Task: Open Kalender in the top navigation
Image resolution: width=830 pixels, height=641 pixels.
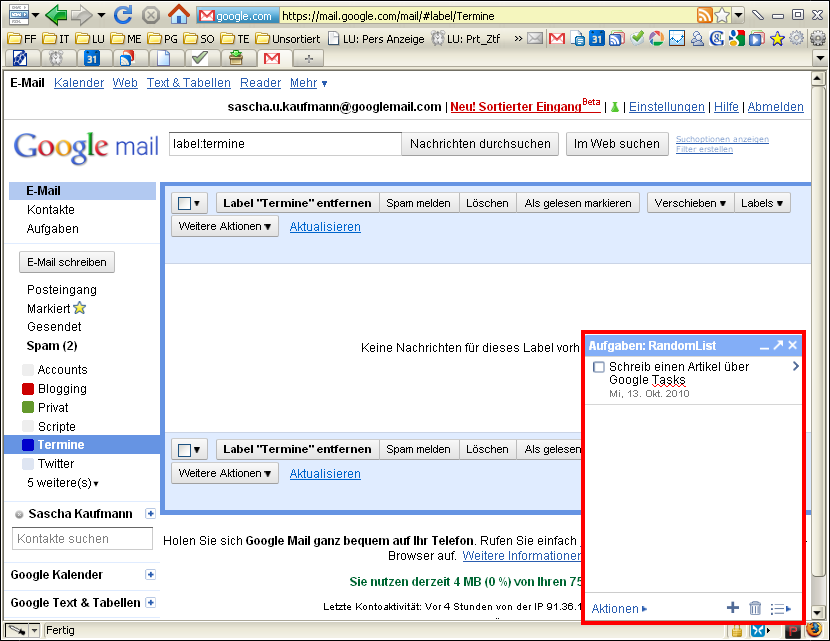Action: coord(79,83)
